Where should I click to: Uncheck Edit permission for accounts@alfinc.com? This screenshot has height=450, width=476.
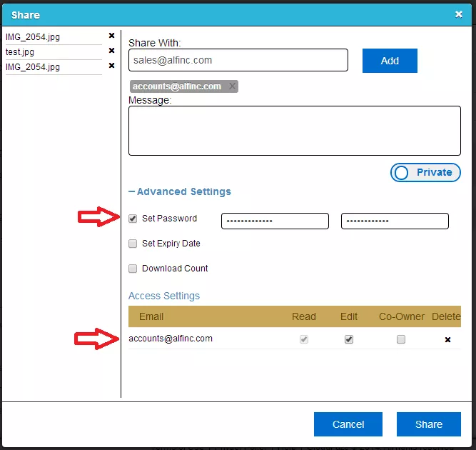[349, 339]
